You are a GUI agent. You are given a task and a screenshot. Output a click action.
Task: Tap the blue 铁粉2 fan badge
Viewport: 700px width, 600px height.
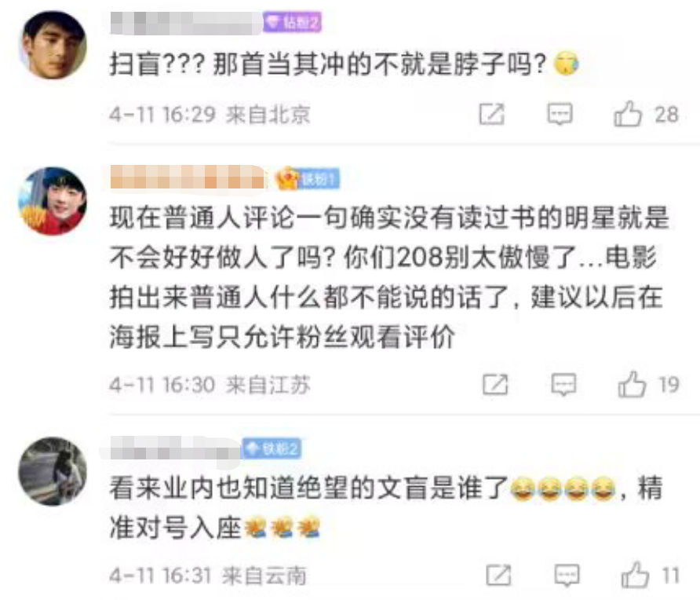tap(272, 448)
